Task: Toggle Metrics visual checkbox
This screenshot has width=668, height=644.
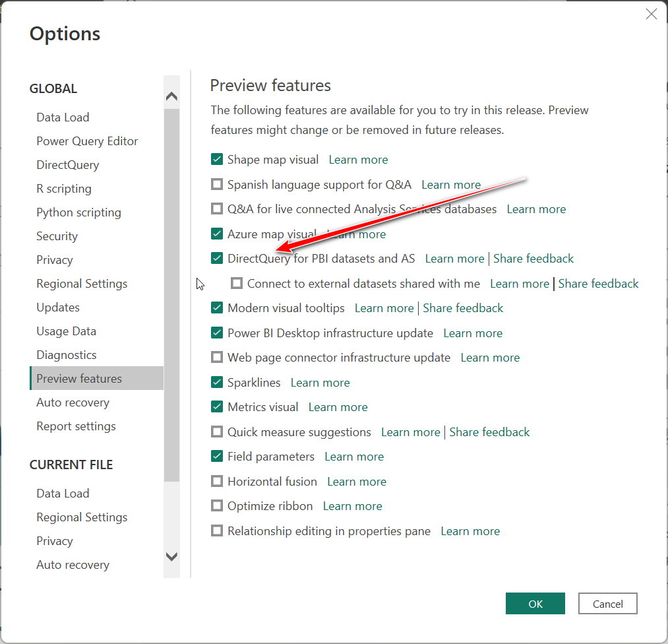Action: [x=217, y=406]
